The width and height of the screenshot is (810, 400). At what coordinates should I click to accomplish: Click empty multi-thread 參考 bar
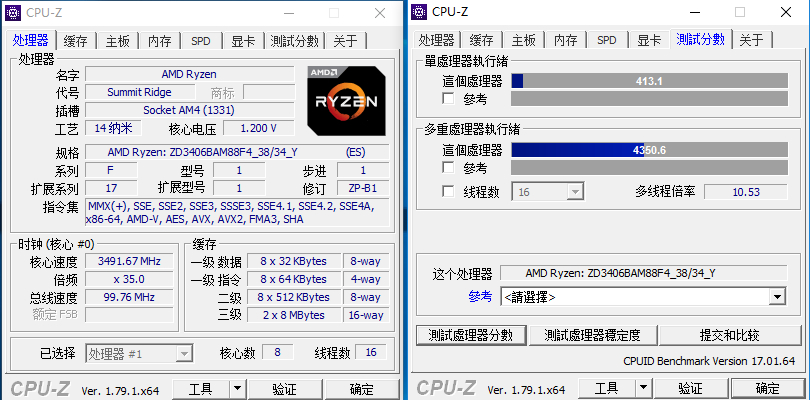(x=649, y=167)
